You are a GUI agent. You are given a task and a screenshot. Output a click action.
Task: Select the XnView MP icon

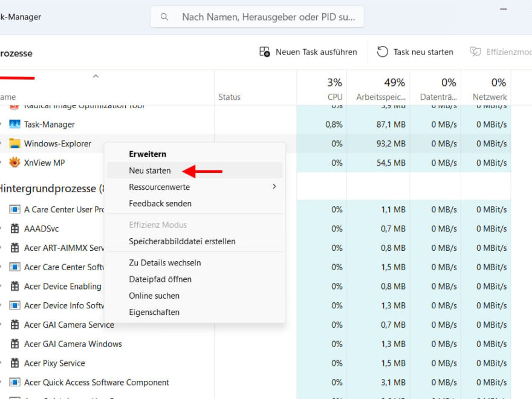pyautogui.click(x=15, y=163)
